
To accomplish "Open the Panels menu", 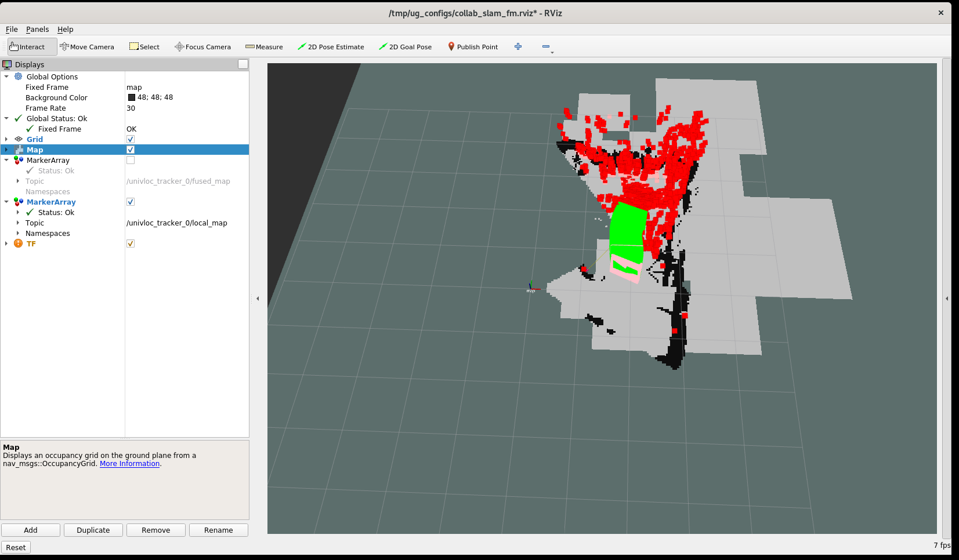I will [37, 30].
